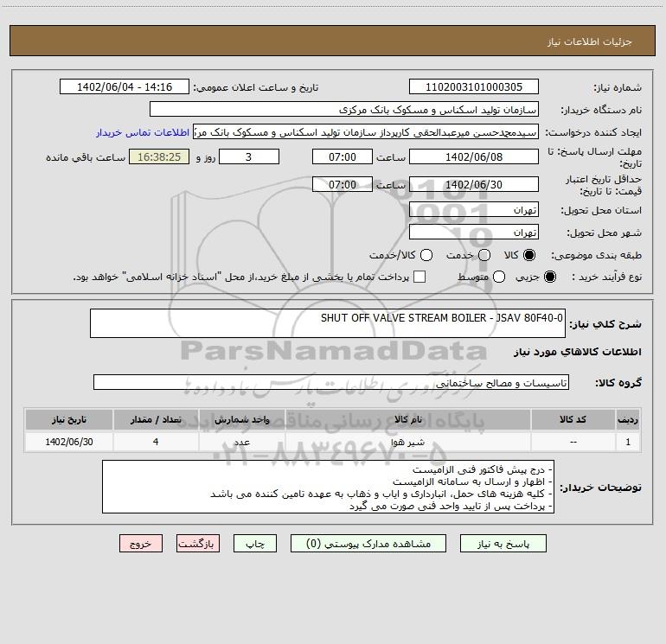Click the buyer organization name field

coord(344,110)
